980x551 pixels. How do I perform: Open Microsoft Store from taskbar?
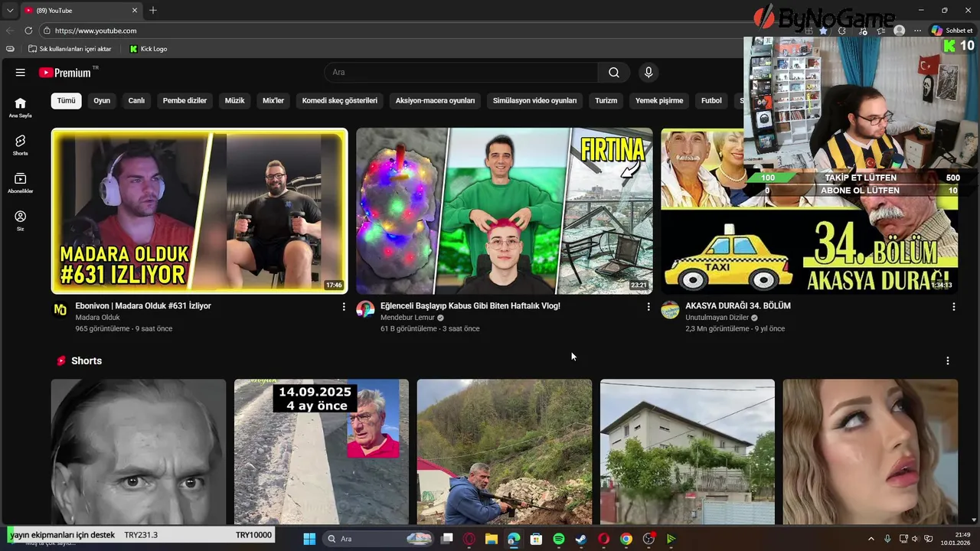tap(536, 539)
